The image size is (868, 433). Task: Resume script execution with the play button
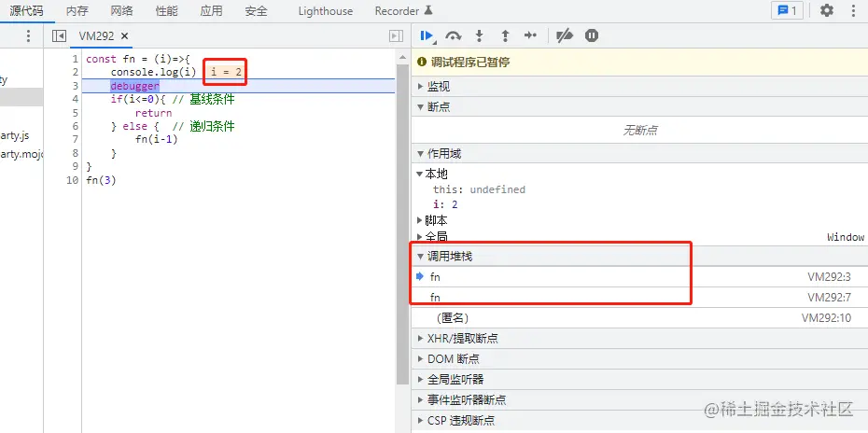coord(427,36)
